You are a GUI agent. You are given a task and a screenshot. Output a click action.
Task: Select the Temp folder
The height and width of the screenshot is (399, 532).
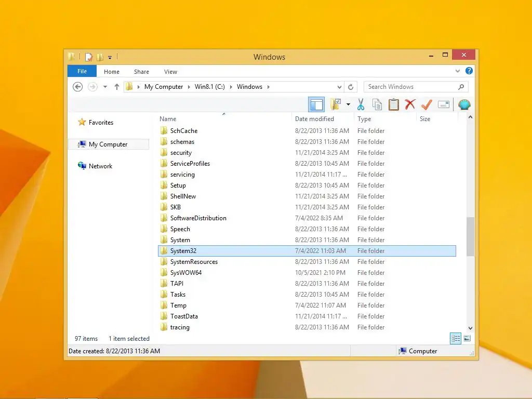pos(307,305)
